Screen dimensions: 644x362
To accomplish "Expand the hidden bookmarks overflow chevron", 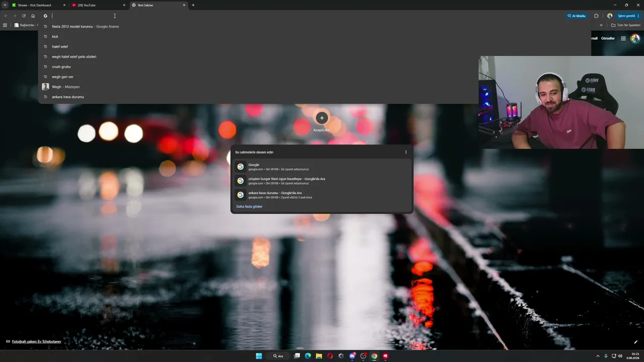I will click(601, 25).
